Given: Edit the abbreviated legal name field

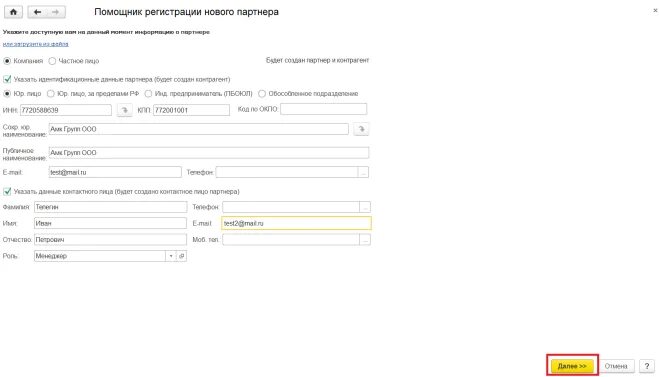Looking at the screenshot, I should point(198,129).
